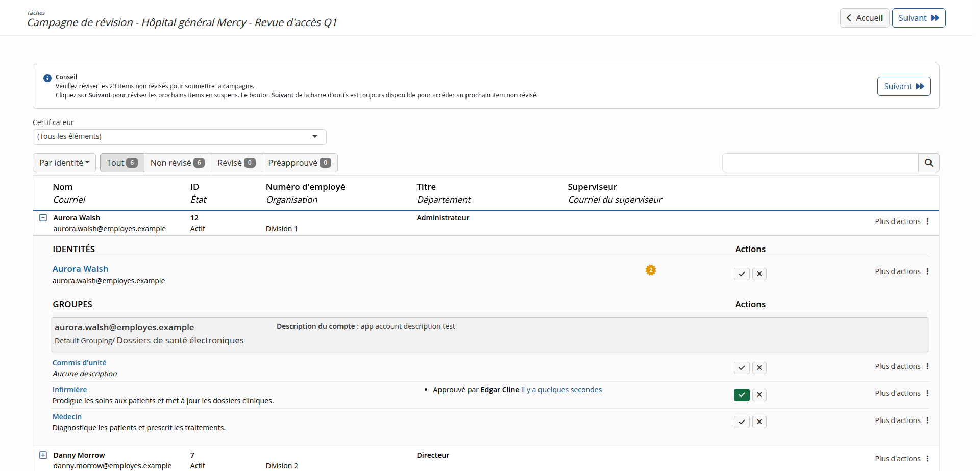Click Suivant in the top toolbar
This screenshot has height=471, width=980.
click(x=919, y=18)
